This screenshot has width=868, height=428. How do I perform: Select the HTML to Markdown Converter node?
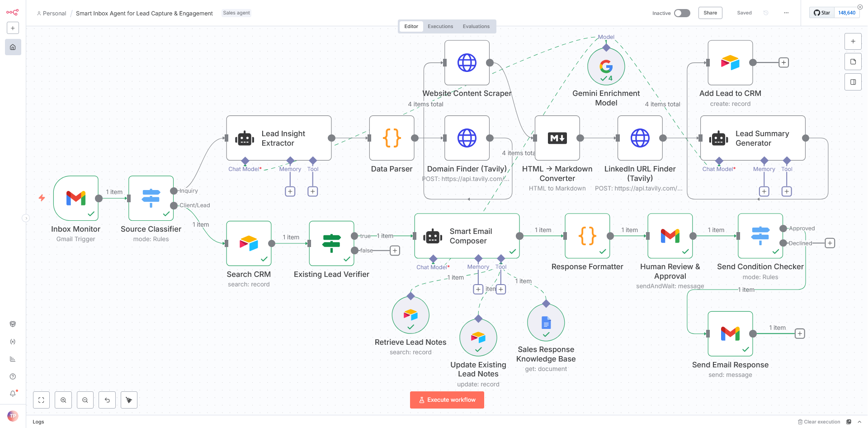pos(557,138)
